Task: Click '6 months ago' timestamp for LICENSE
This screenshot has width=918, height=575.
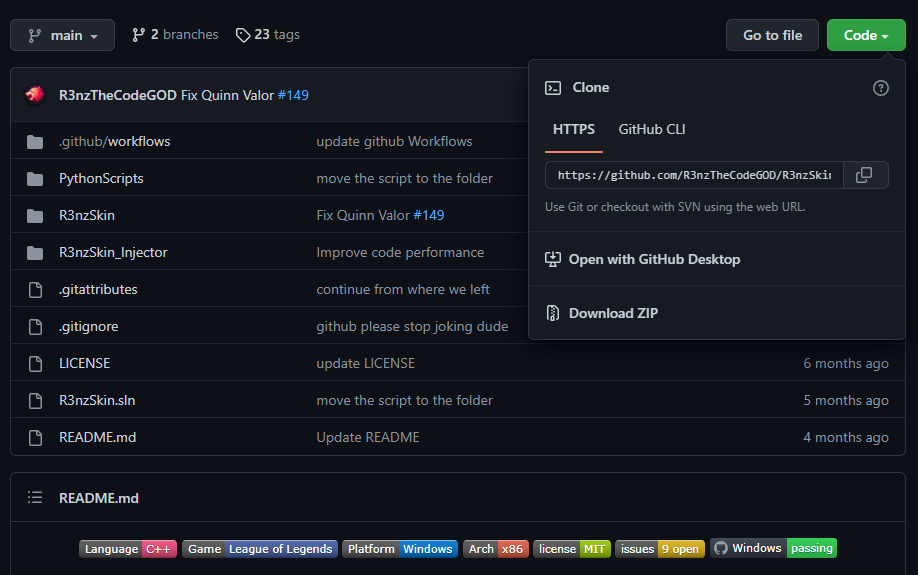Action: point(846,363)
